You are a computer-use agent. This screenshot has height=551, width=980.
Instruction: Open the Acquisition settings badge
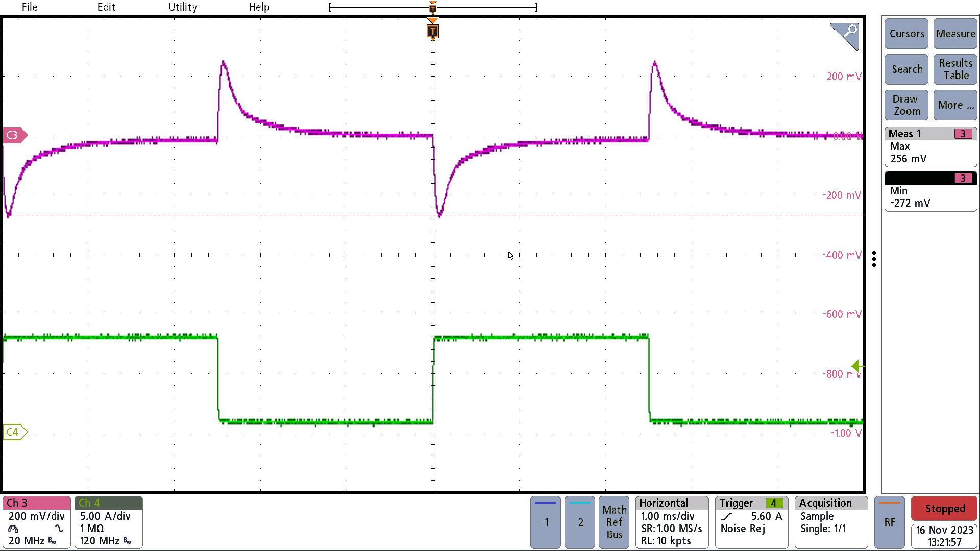click(x=831, y=522)
